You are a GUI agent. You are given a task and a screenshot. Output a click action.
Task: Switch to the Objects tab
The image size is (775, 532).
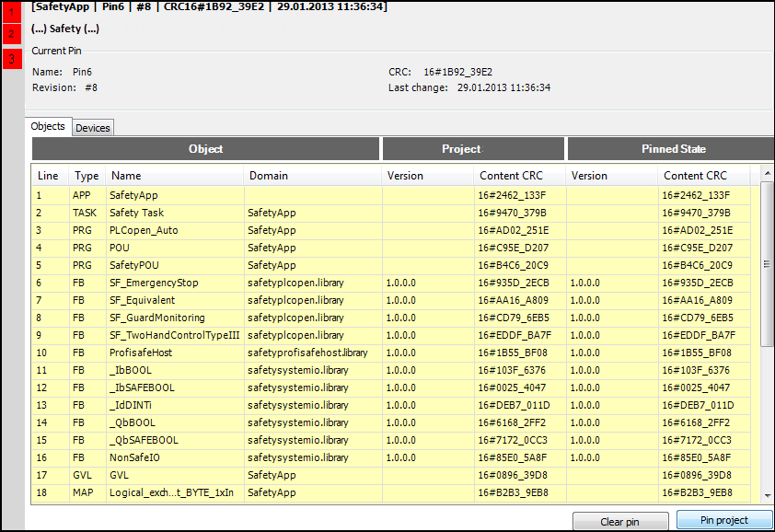(x=48, y=126)
